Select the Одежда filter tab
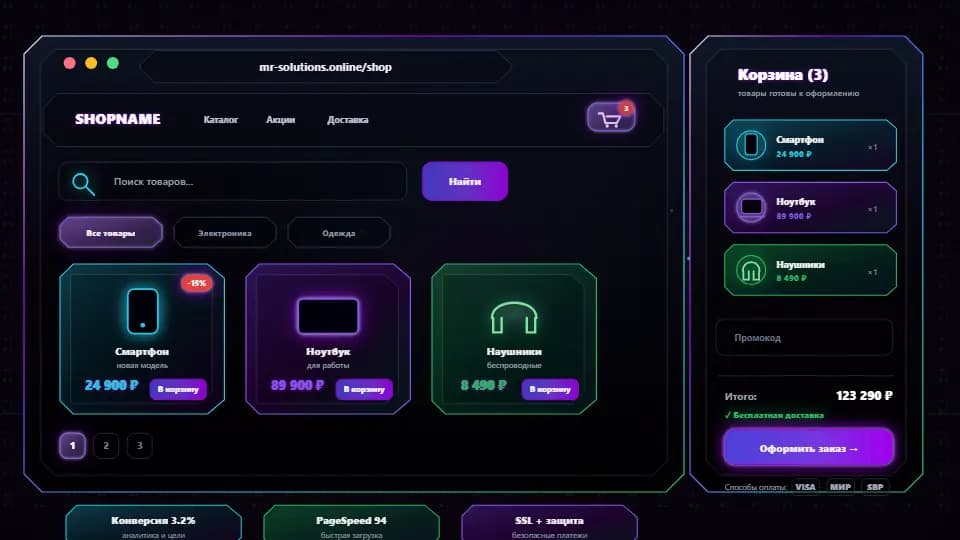The height and width of the screenshot is (540, 960). (x=339, y=233)
